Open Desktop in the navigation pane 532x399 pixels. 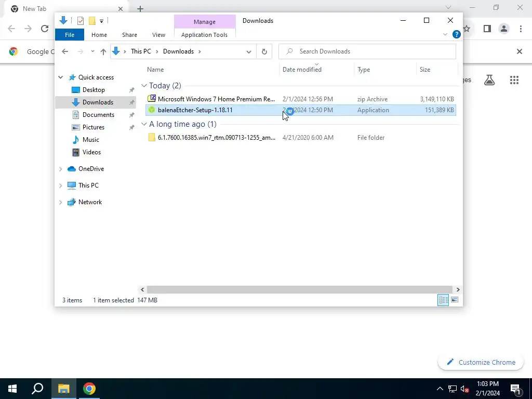coord(94,90)
